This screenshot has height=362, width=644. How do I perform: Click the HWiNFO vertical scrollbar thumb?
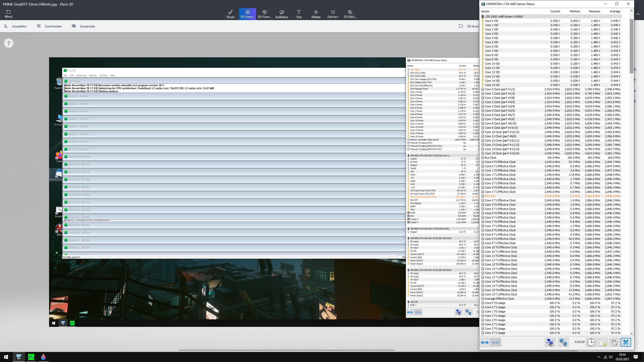point(631,46)
